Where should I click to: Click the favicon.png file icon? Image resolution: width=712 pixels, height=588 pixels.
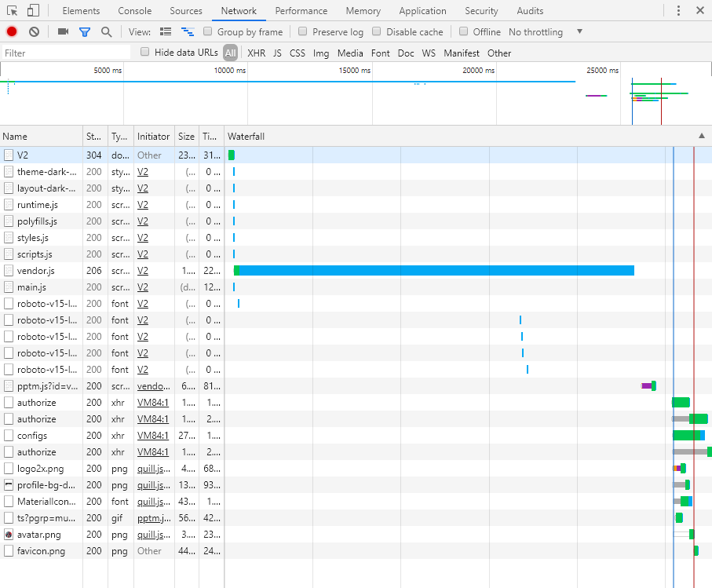pyautogui.click(x=9, y=551)
